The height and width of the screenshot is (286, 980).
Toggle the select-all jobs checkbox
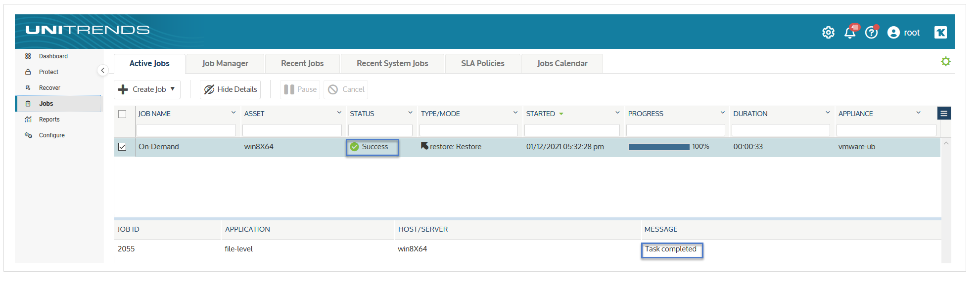click(122, 114)
